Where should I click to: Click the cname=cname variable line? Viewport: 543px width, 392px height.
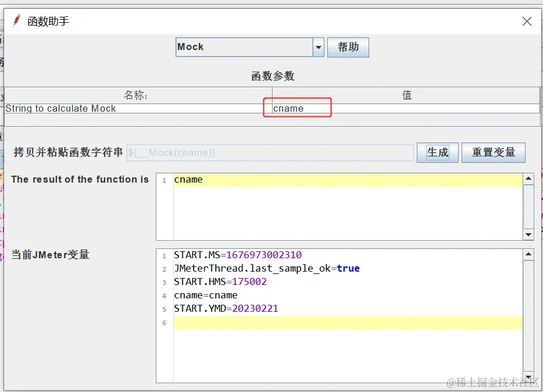pos(206,295)
